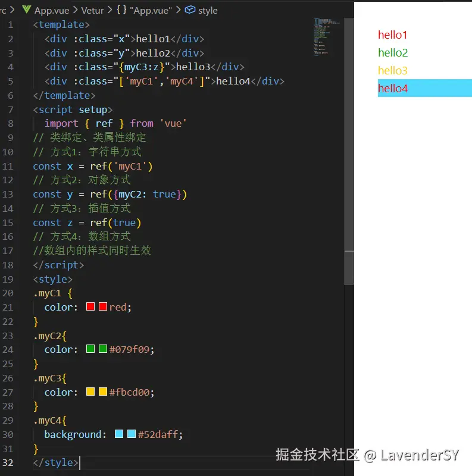Click line number 8 in the gutter
Screen dimensions: 472x476
[11, 123]
